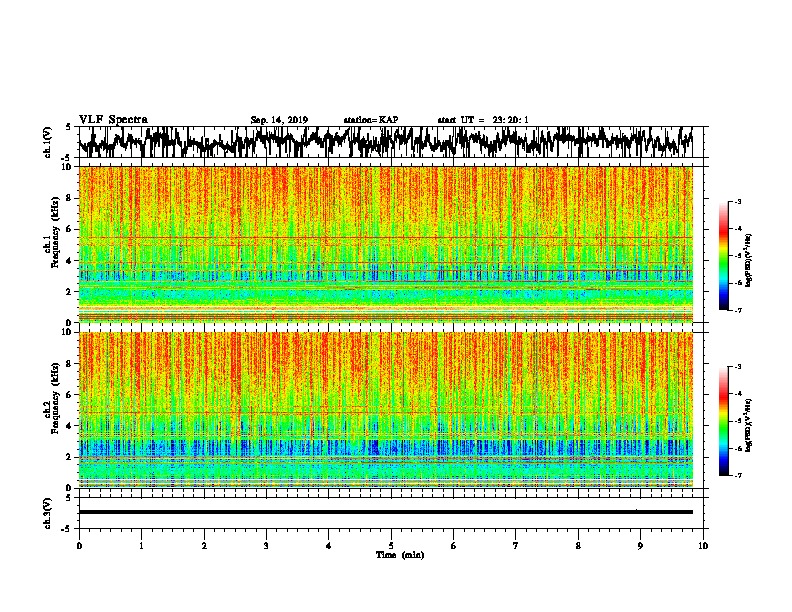This screenshot has height=612, width=792.
Task: Click time axis tick label '10'
Action: [703, 546]
